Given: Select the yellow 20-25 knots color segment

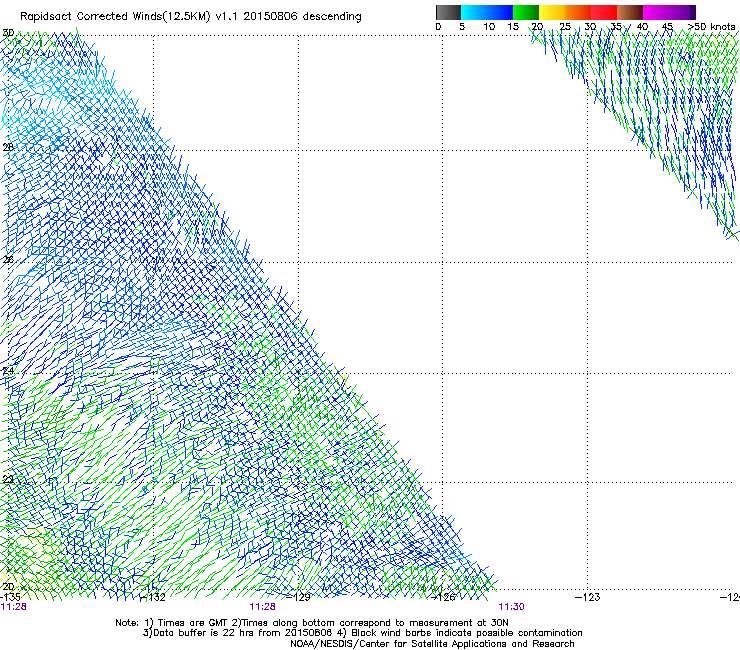Looking at the screenshot, I should click(552, 12).
